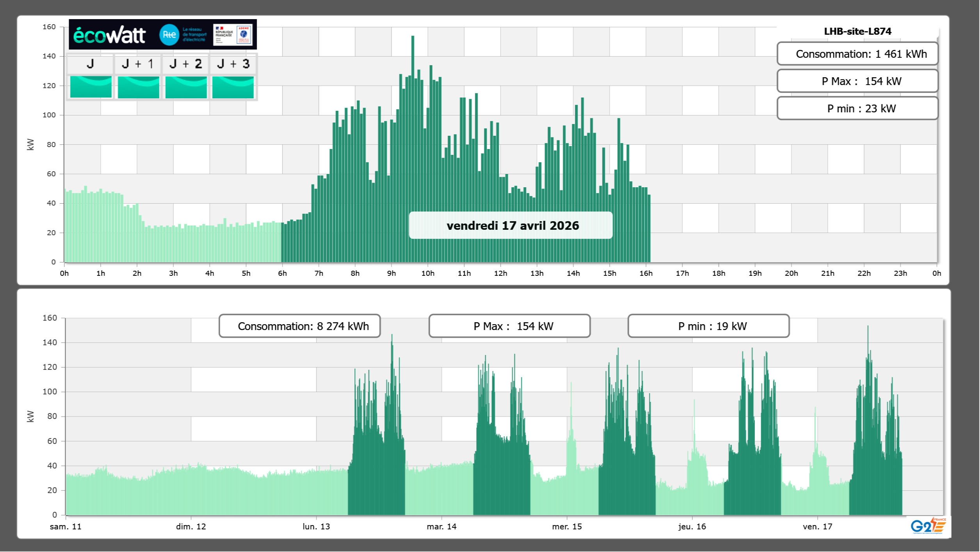This screenshot has height=552, width=980.
Task: Click the LHB-site-L874 site title
Action: [857, 31]
